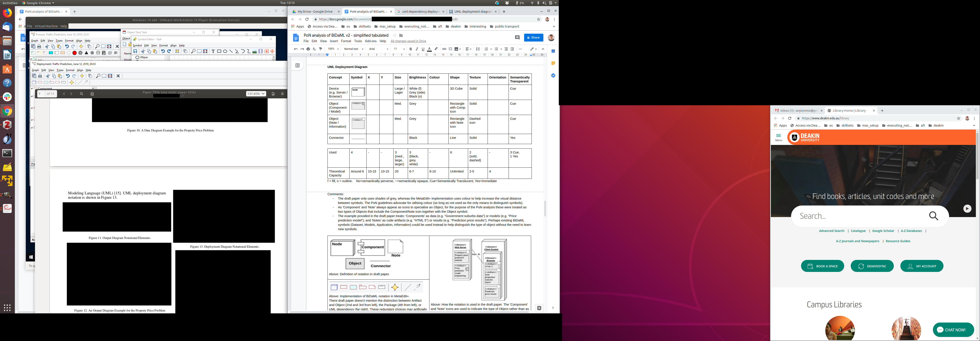Image resolution: width=980 pixels, height=341 pixels.
Task: Toggle italic formatting in Docs toolbar
Action: tap(416, 49)
